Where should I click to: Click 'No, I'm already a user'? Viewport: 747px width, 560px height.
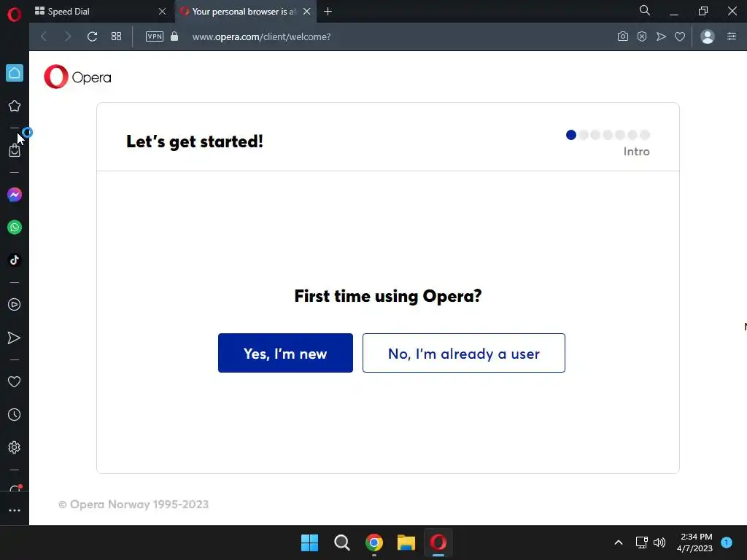pyautogui.click(x=463, y=353)
